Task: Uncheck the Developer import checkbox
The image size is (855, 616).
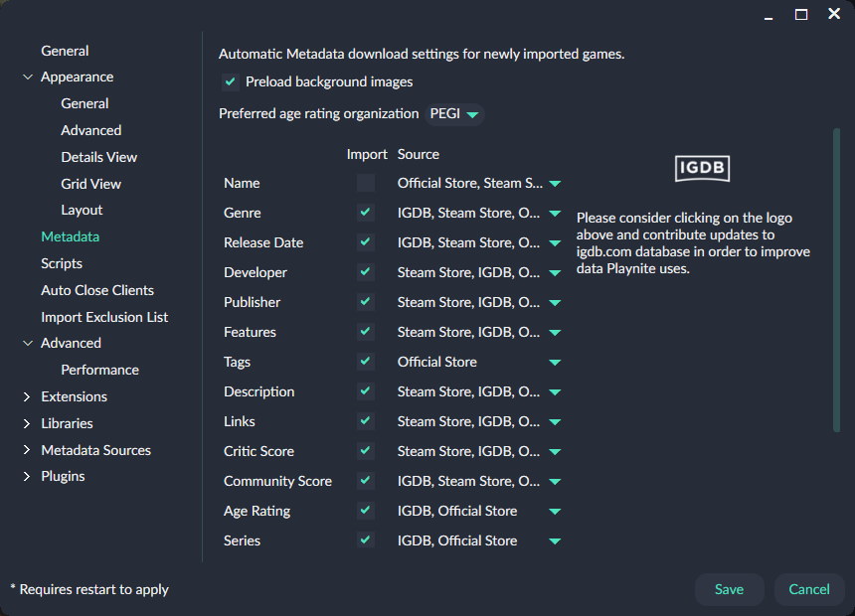Action: tap(365, 272)
